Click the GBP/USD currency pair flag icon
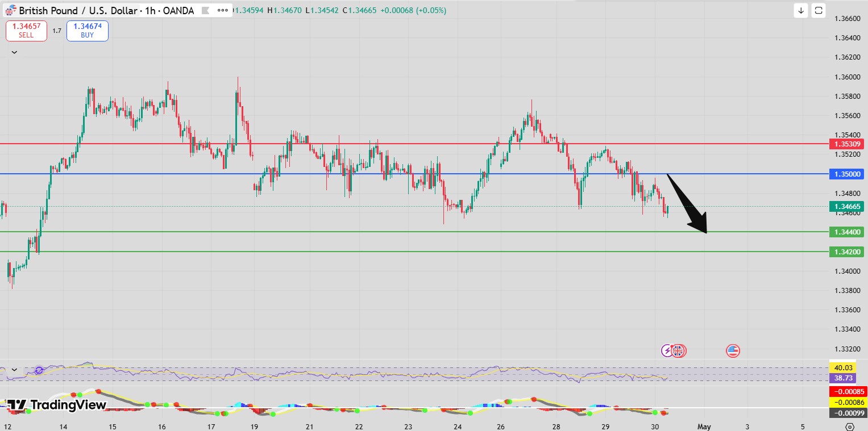This screenshot has width=868, height=431. point(11,11)
